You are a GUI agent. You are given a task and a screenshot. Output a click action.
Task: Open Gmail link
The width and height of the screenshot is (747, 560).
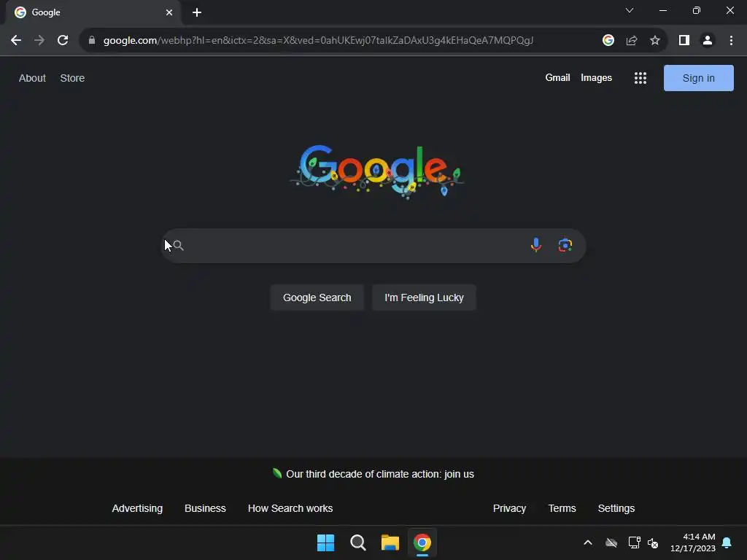pyautogui.click(x=557, y=77)
